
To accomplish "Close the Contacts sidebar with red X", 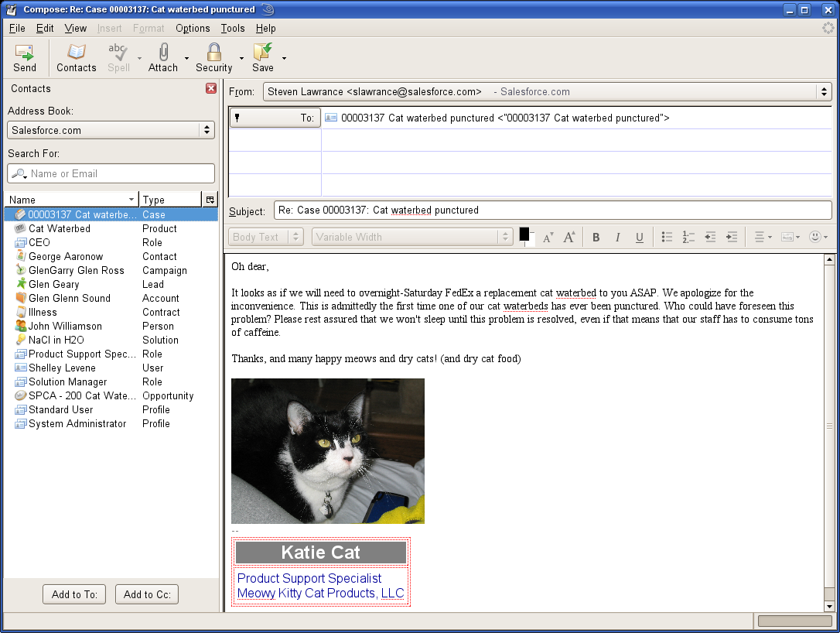I will 211,88.
